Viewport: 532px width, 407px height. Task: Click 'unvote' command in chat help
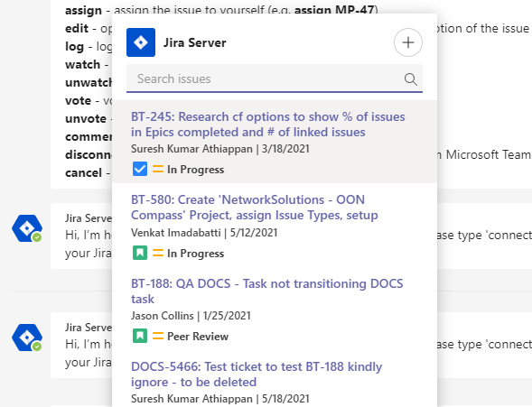point(86,119)
